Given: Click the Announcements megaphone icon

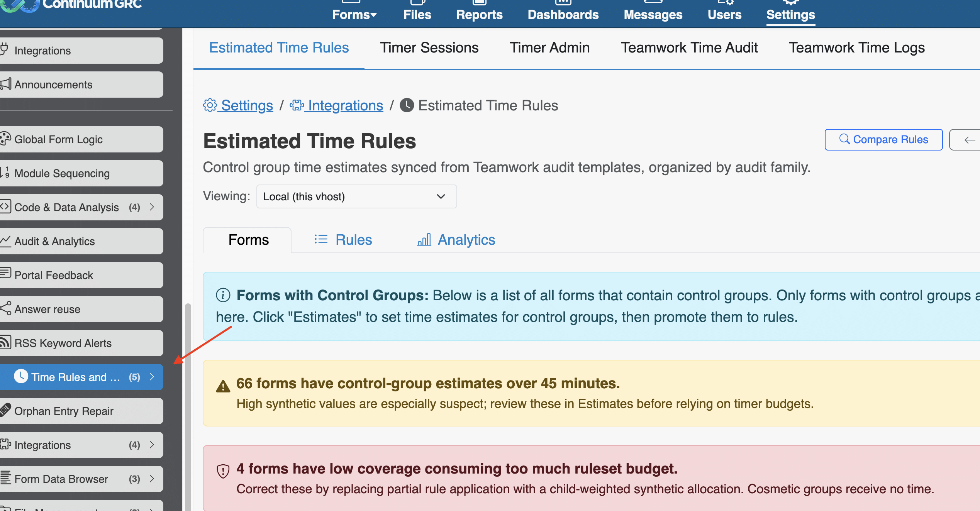Looking at the screenshot, I should 5,84.
